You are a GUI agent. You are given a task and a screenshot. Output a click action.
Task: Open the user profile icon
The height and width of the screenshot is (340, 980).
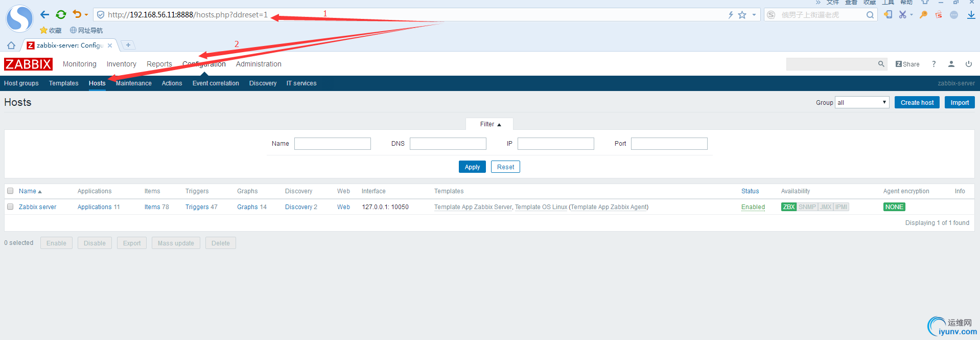(951, 64)
